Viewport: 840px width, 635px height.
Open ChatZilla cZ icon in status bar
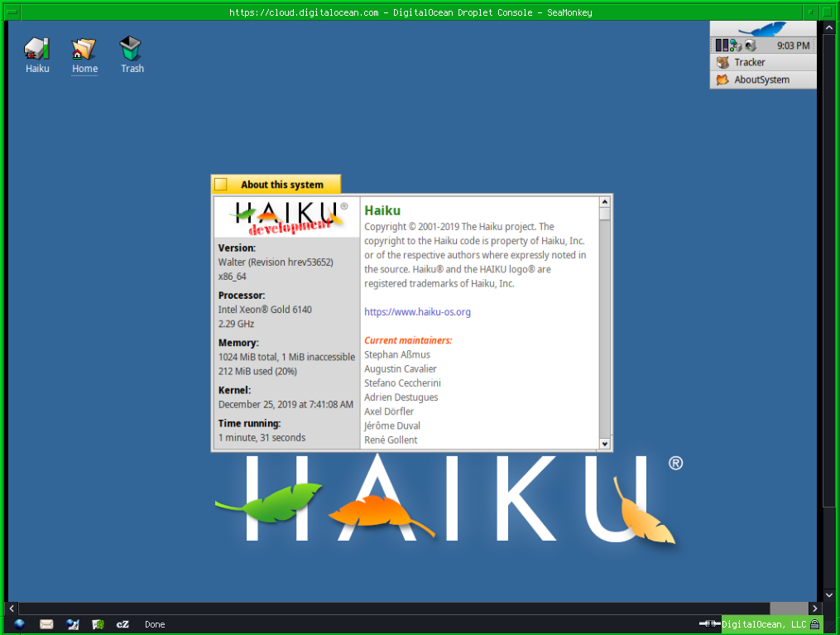pos(122,624)
